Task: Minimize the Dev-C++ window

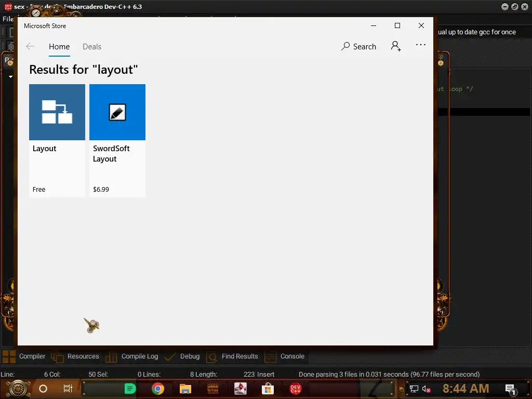Action: [505, 7]
